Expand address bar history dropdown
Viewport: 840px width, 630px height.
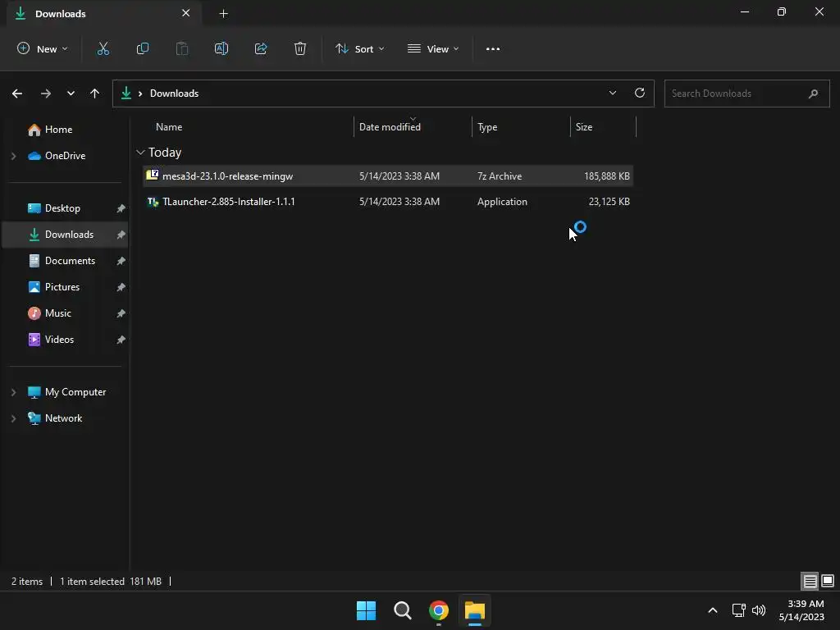point(612,93)
